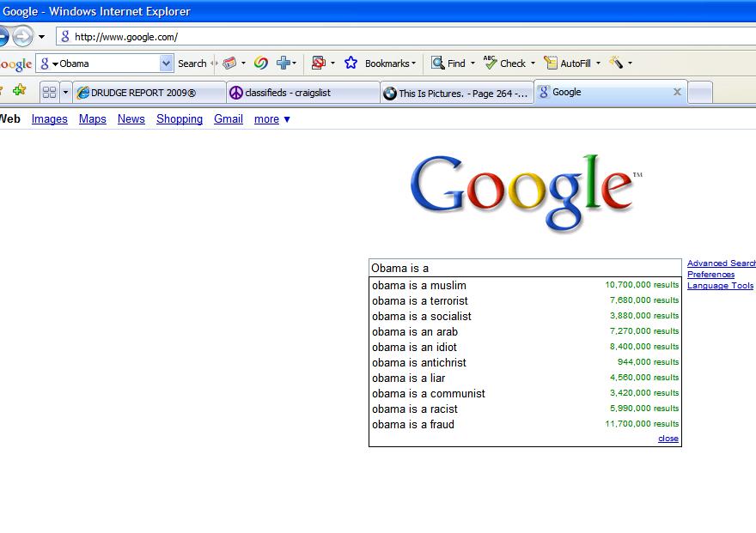Screen dimensions: 756x533
Task: Close the search suggestions list
Action: coord(668,439)
